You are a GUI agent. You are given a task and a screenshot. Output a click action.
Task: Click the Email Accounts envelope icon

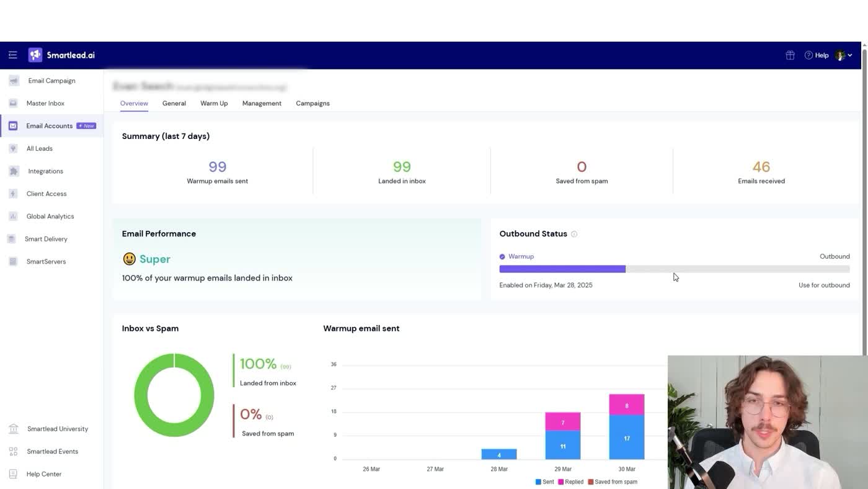pyautogui.click(x=13, y=126)
